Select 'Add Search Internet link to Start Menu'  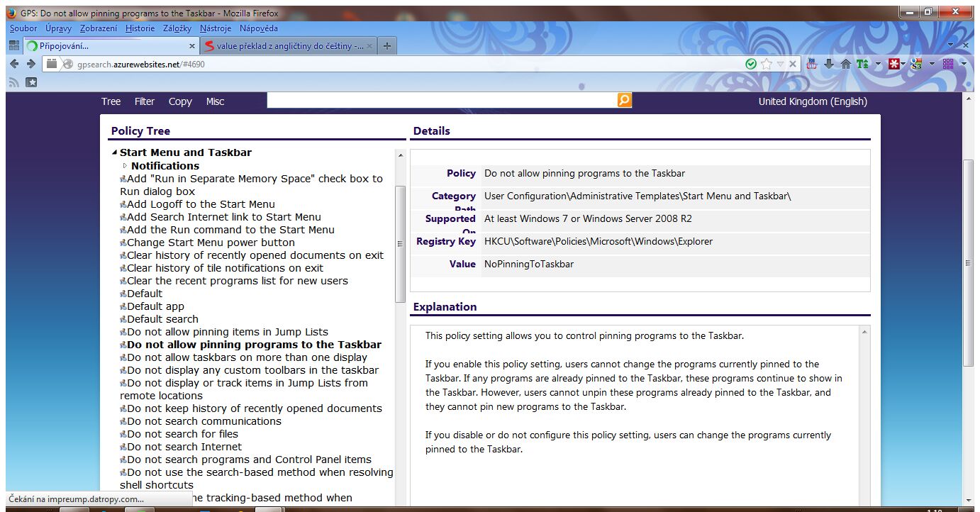(x=224, y=217)
